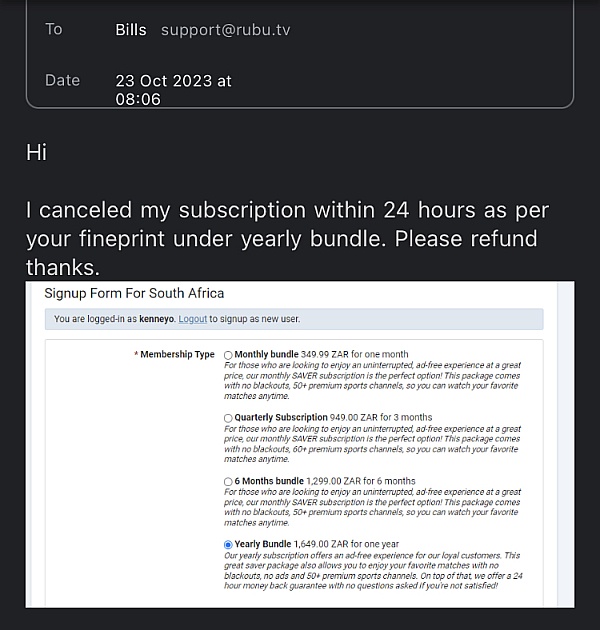The image size is (600, 630).
Task: Click the selected Yearly Bundle radio button
Action: tap(228, 545)
